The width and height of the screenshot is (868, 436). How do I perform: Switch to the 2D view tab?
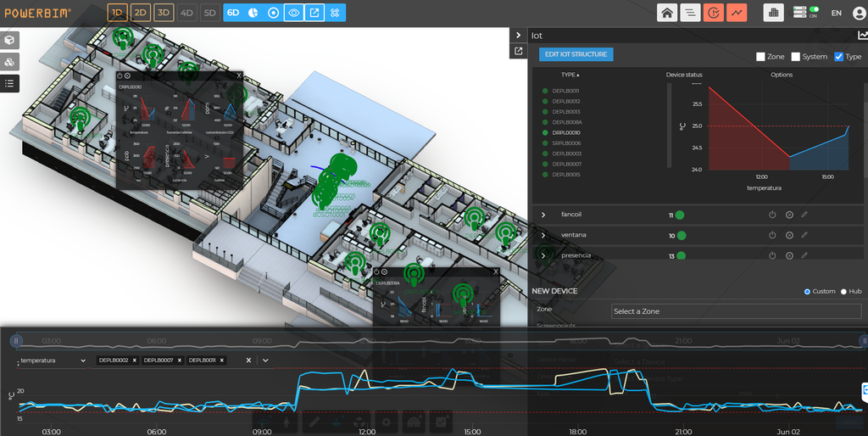tap(141, 13)
